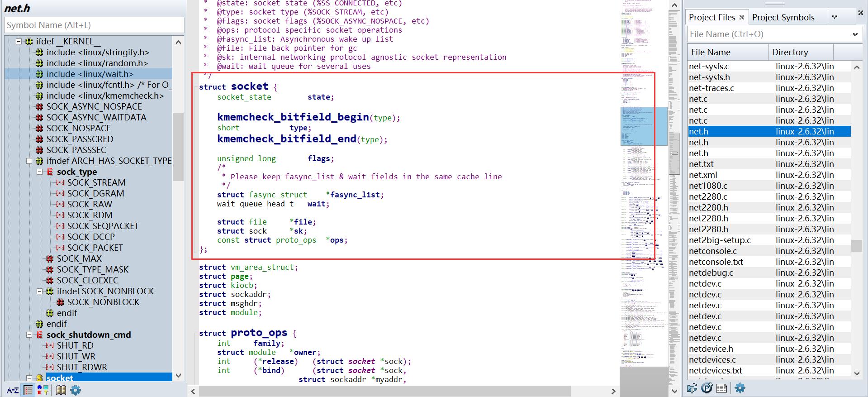868x397 pixels.
Task: Focus the Symbol Name search field
Action: (x=94, y=25)
